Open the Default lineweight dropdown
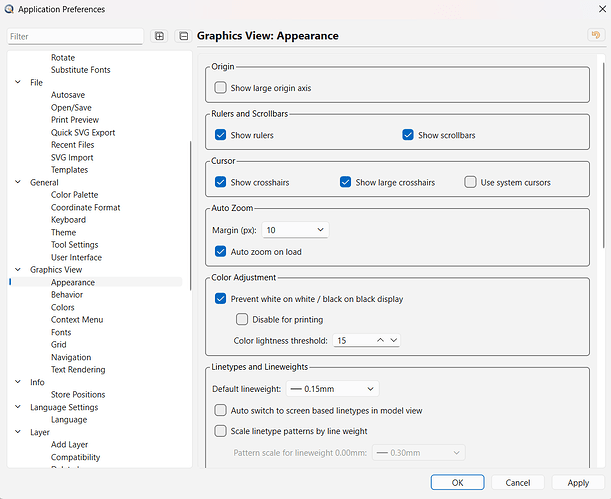 [332, 389]
